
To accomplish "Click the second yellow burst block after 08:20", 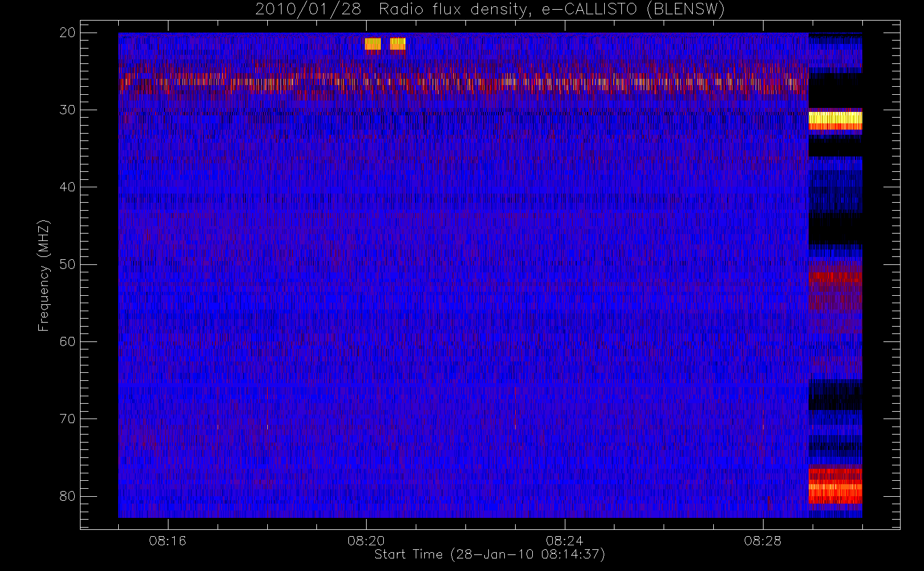I will click(397, 44).
